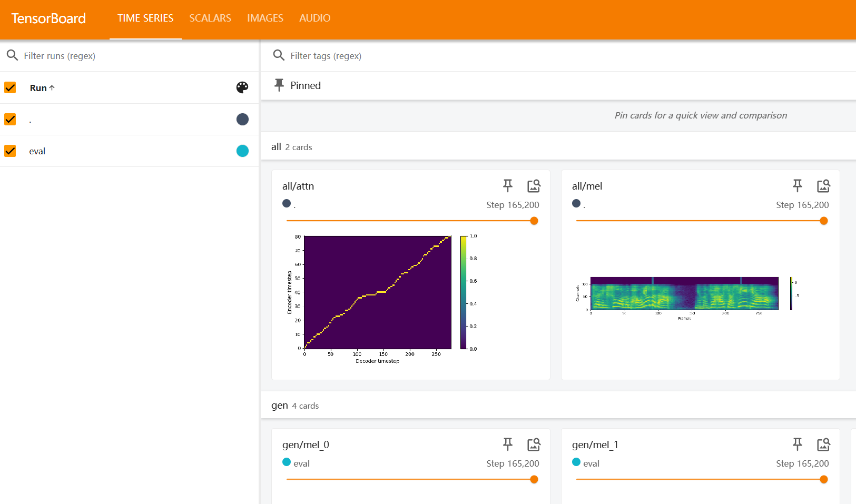Uncheck the '.' run checkbox
This screenshot has height=504, width=856.
pyautogui.click(x=10, y=119)
